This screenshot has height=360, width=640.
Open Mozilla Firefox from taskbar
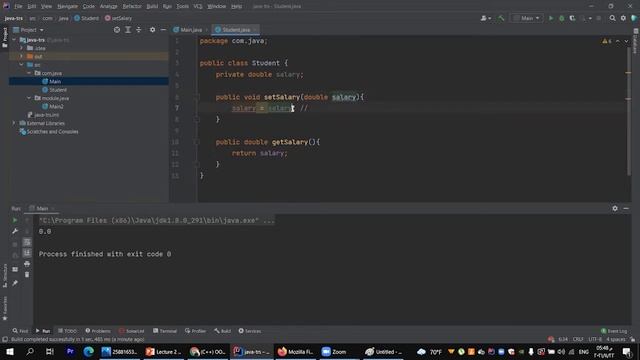[295, 351]
